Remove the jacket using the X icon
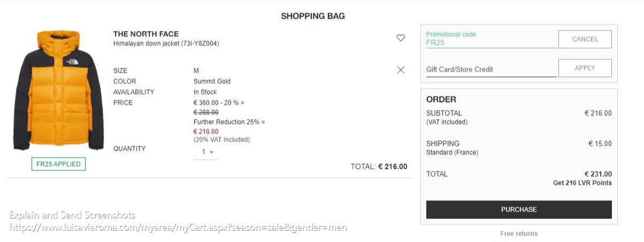Screen dimensions: 644x242 (401, 70)
